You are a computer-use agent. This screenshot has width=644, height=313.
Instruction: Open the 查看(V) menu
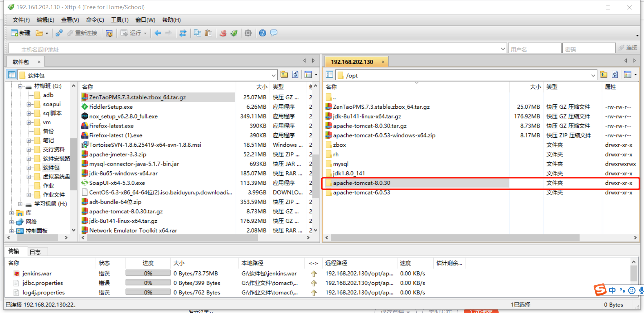point(70,20)
